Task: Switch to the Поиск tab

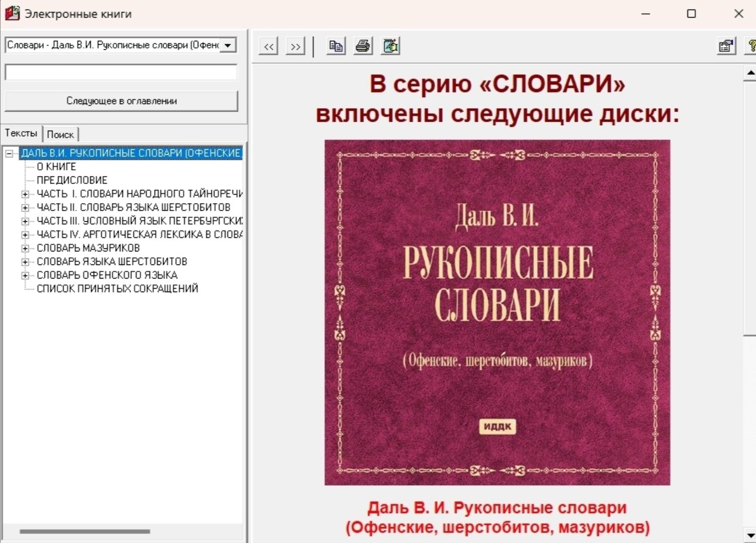Action: 60,134
